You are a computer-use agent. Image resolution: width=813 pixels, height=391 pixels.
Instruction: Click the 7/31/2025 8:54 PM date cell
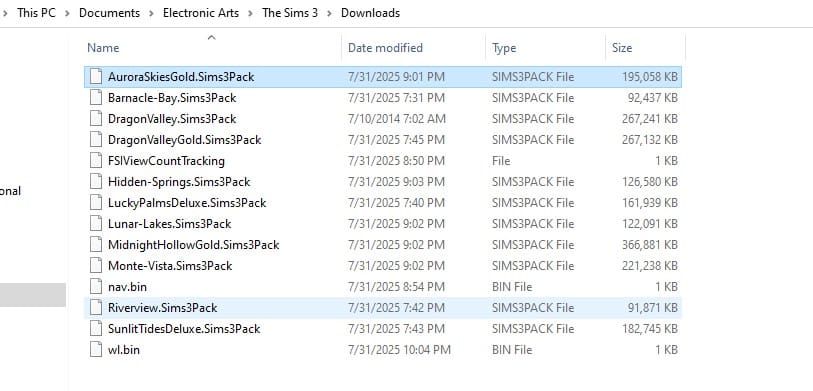[x=396, y=287]
